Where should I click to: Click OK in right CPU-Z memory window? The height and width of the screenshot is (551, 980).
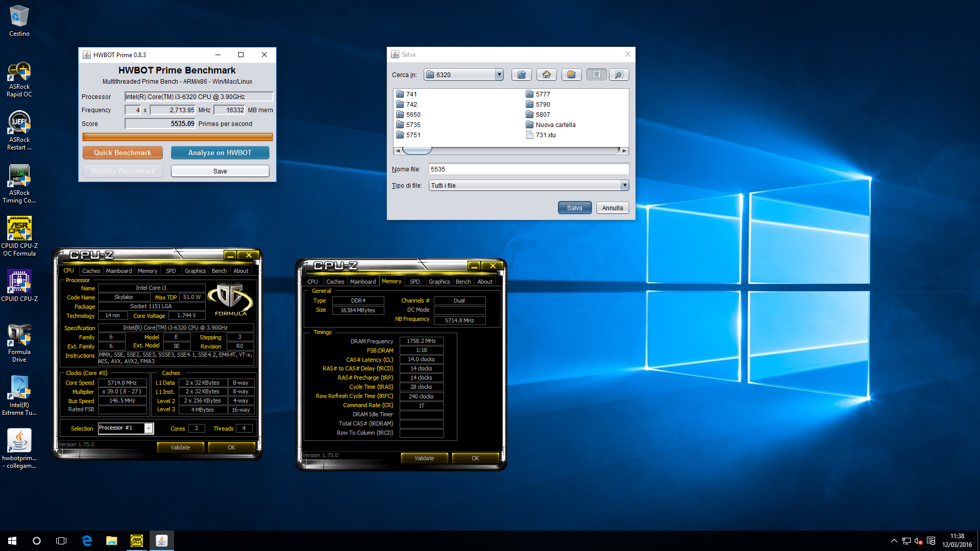coord(475,458)
